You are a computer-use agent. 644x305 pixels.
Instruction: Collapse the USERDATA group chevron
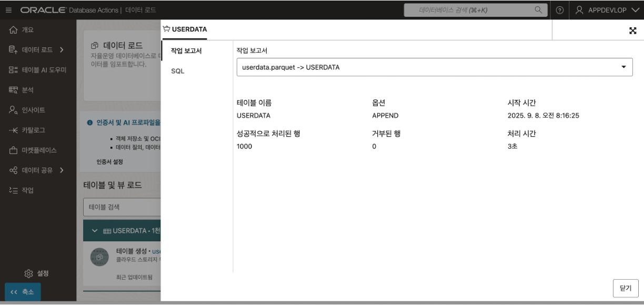[95, 231]
